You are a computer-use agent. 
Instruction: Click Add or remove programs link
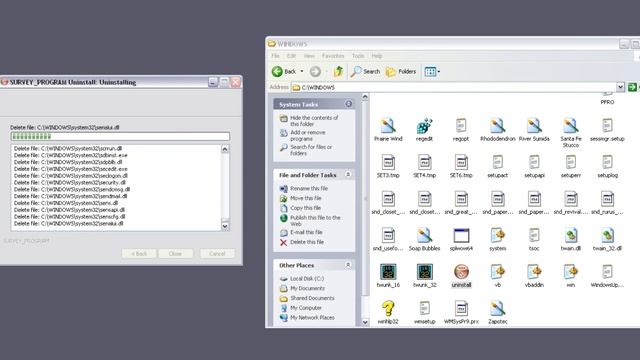(x=303, y=136)
